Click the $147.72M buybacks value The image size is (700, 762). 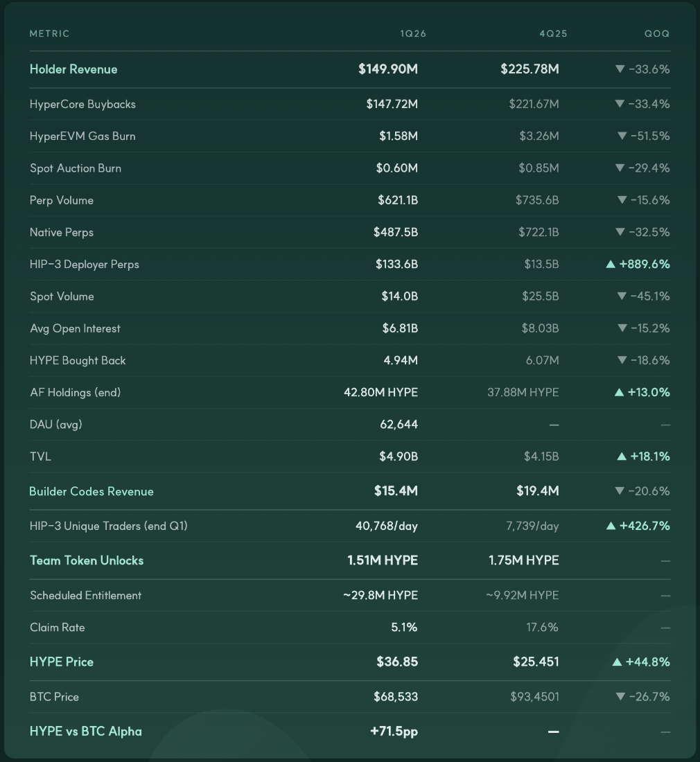392,104
